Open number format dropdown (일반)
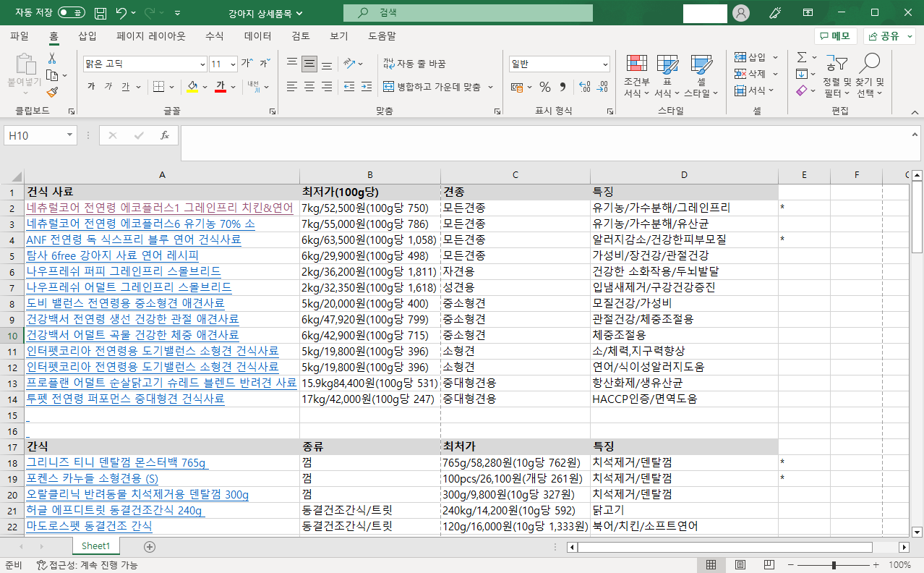This screenshot has height=573, width=924. click(x=605, y=64)
